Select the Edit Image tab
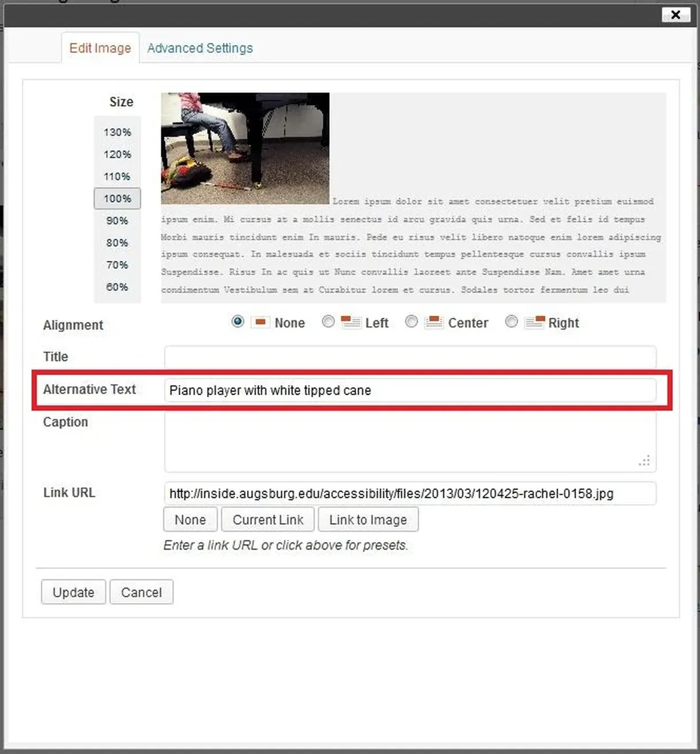Screen dimensions: 700x754 (x=100, y=48)
